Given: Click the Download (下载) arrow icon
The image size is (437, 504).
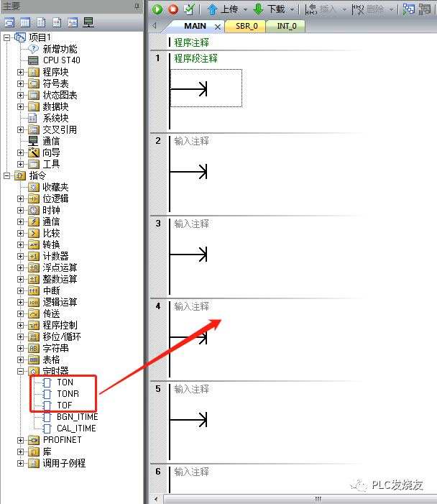Looking at the screenshot, I should coord(258,9).
